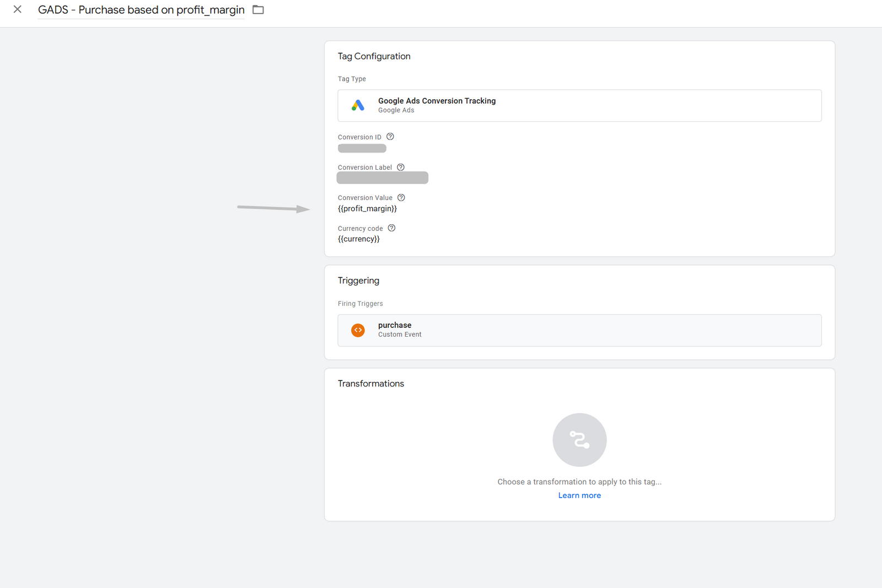Click the {{profit_margin}} conversion value

pyautogui.click(x=367, y=209)
